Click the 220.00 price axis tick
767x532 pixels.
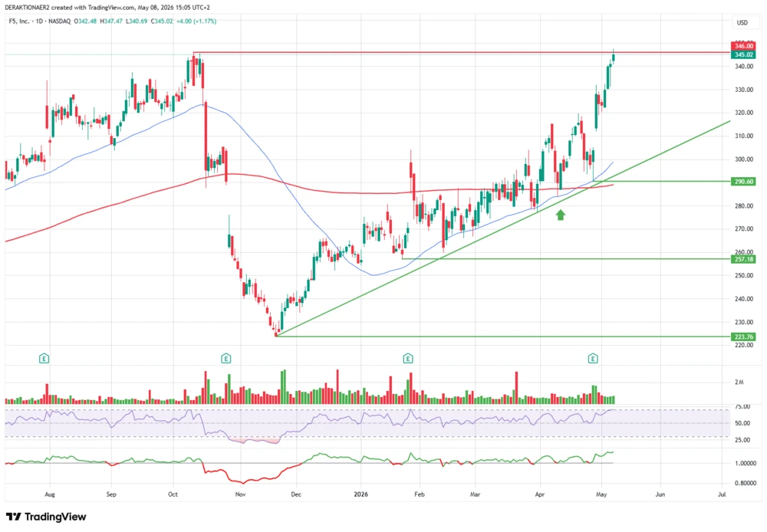click(743, 345)
